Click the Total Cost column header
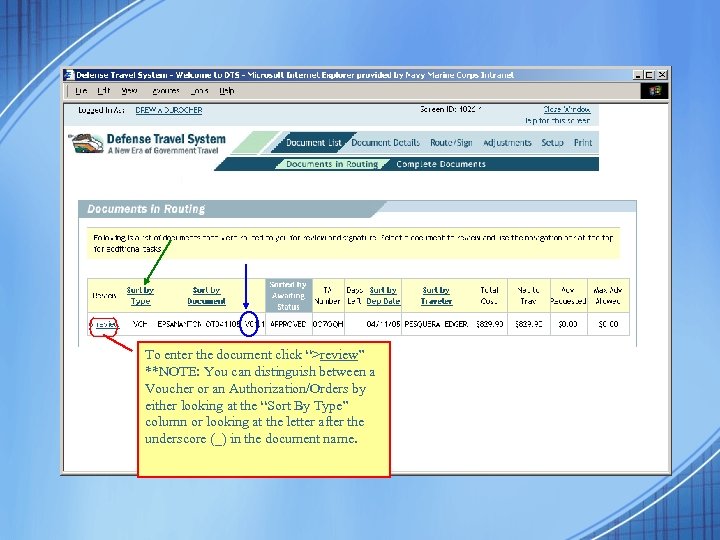 tap(489, 296)
